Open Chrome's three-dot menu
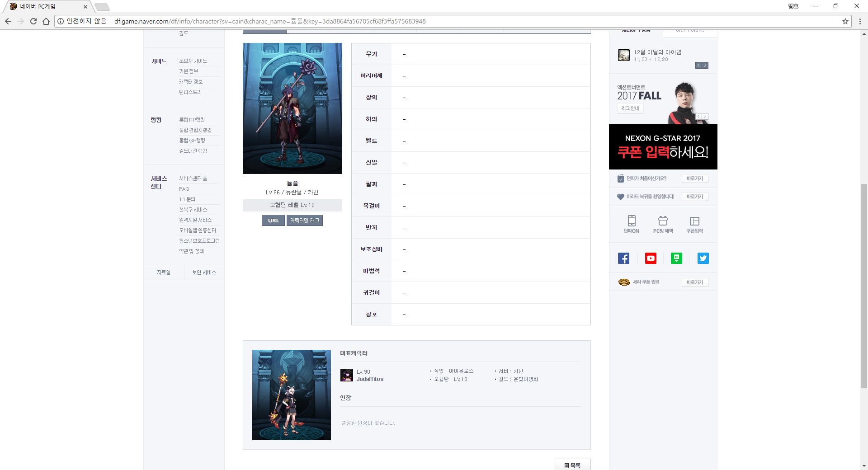The width and height of the screenshot is (868, 470). [860, 21]
